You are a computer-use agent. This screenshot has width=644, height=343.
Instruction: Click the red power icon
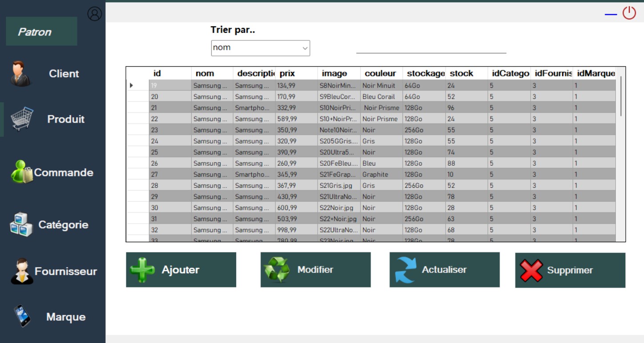[x=629, y=13]
